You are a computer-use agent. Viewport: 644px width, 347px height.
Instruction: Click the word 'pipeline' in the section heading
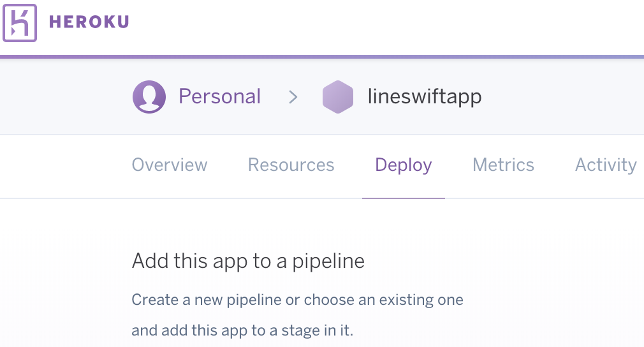tap(328, 262)
